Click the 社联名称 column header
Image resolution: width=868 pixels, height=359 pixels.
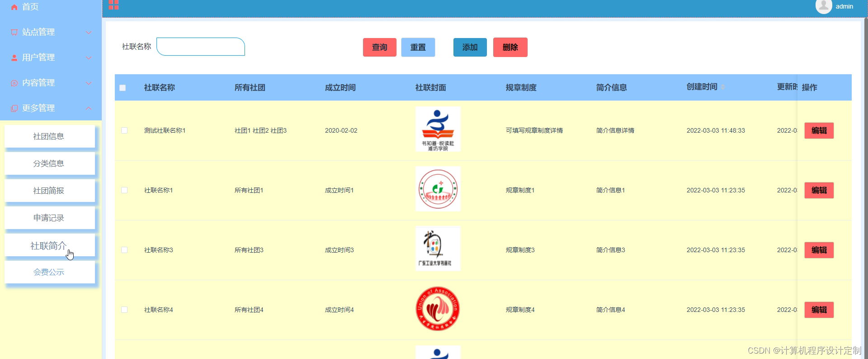click(160, 87)
